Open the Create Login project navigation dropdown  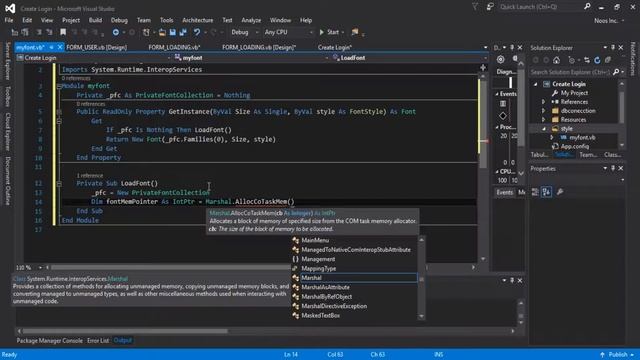[93, 58]
